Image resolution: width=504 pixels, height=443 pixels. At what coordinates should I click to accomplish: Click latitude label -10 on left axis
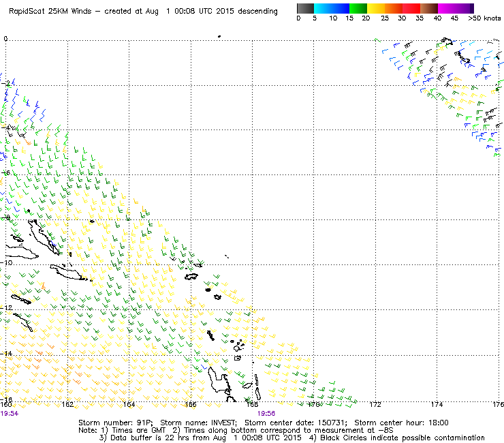tap(6, 263)
